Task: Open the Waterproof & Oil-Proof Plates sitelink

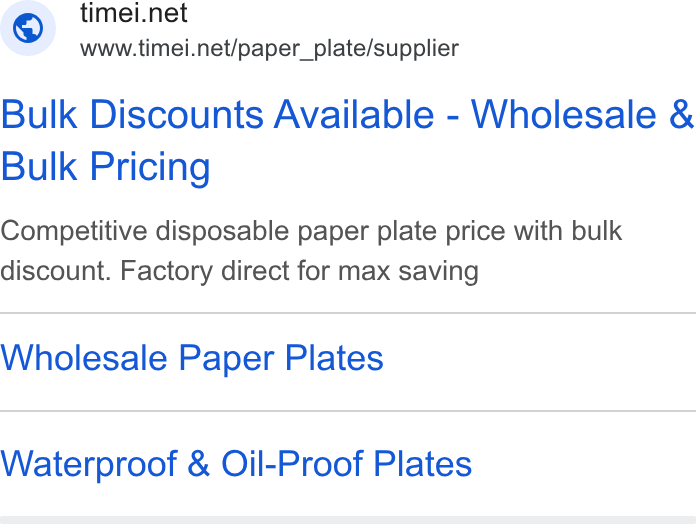Action: 236,464
